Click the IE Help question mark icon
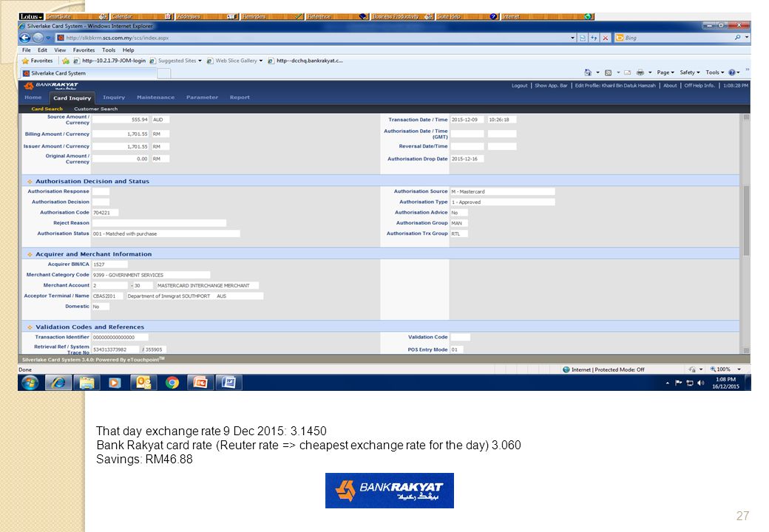769x532 pixels. pyautogui.click(x=732, y=72)
